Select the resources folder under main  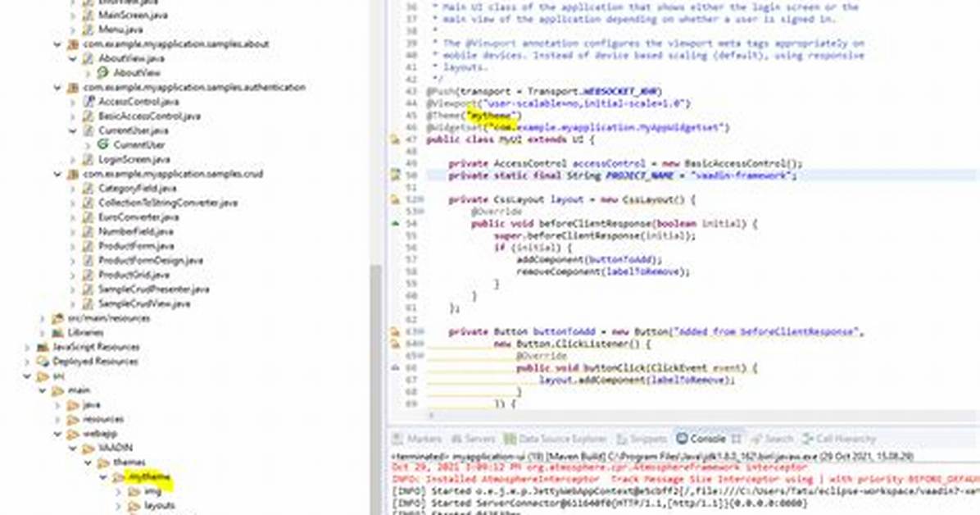point(103,419)
